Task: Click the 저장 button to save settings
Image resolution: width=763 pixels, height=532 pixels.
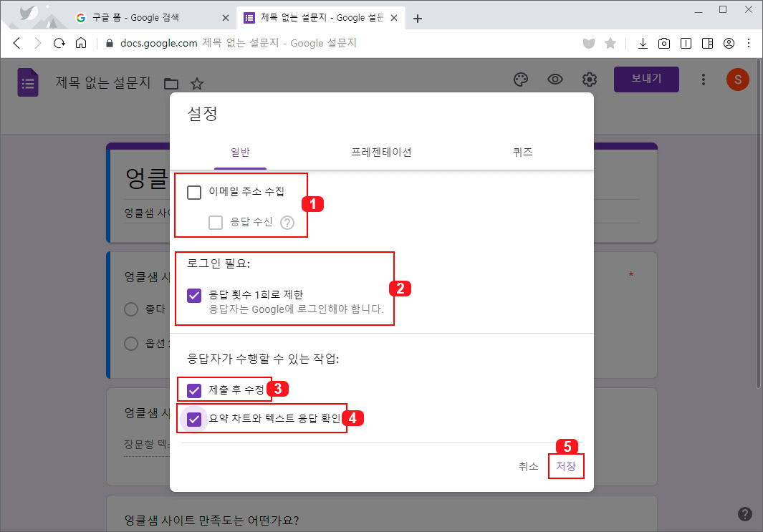Action: (x=566, y=465)
